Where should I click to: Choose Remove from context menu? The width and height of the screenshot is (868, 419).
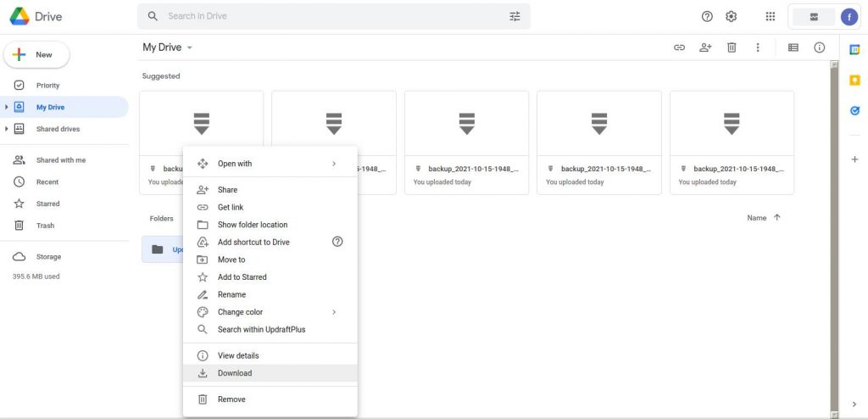coord(270,399)
